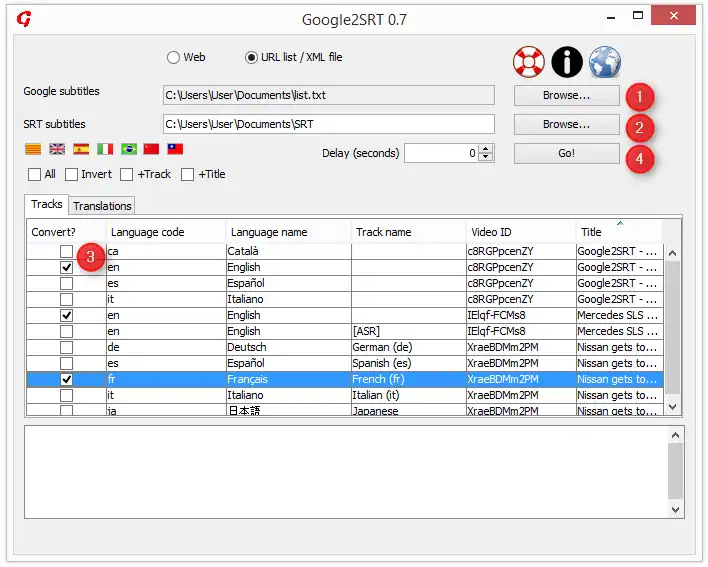Sort by Language code column header

pos(166,232)
